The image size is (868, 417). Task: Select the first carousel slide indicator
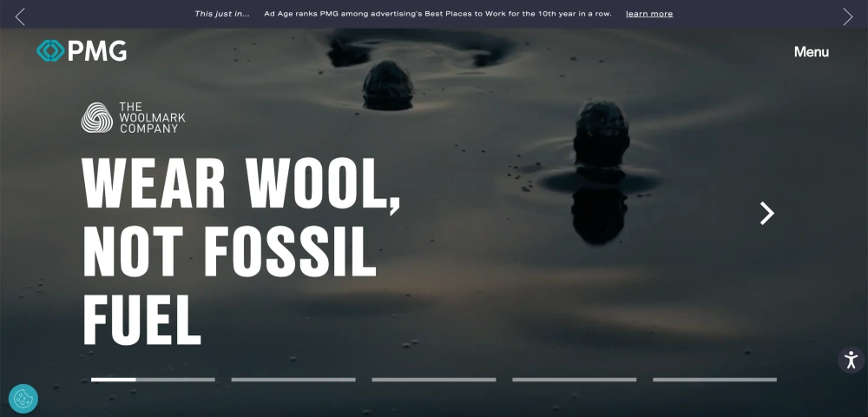[153, 380]
